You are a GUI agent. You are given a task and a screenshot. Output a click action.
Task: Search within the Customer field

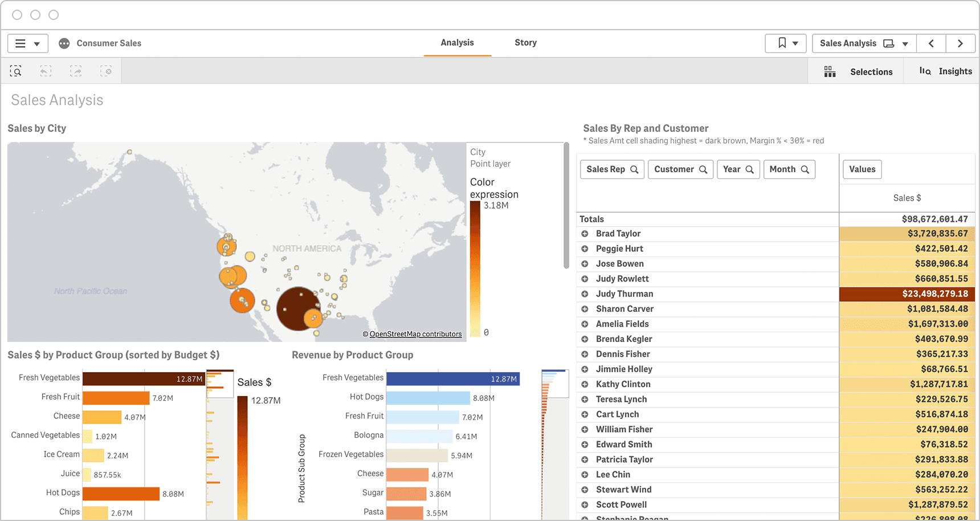704,169
